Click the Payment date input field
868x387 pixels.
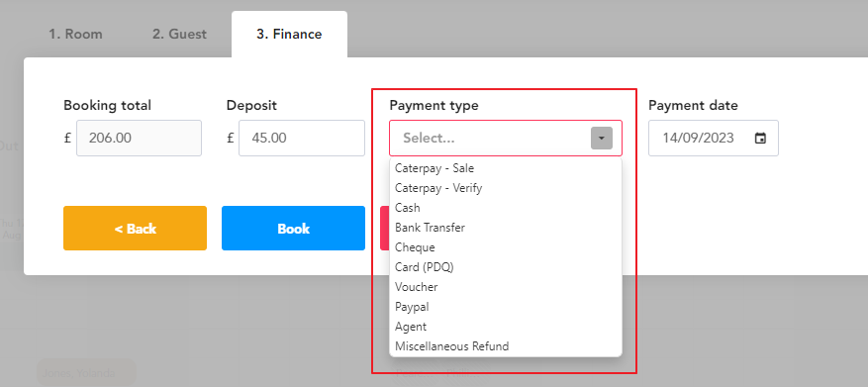pyautogui.click(x=714, y=139)
